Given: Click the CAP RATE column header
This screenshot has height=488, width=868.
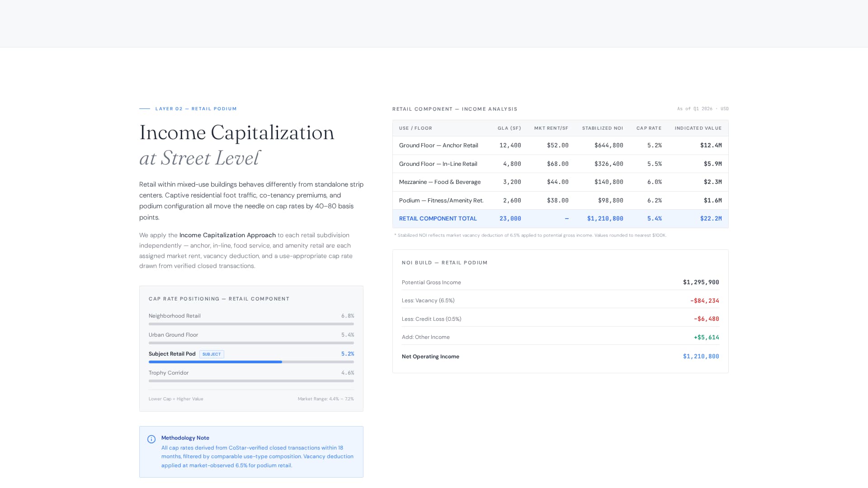Looking at the screenshot, I should tap(649, 128).
